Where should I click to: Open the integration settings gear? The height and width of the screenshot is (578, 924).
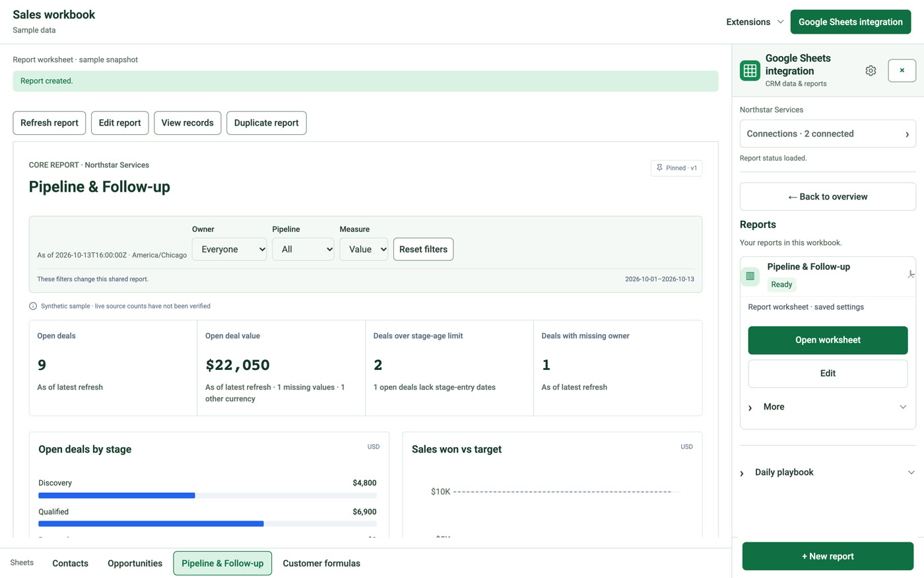tap(871, 71)
